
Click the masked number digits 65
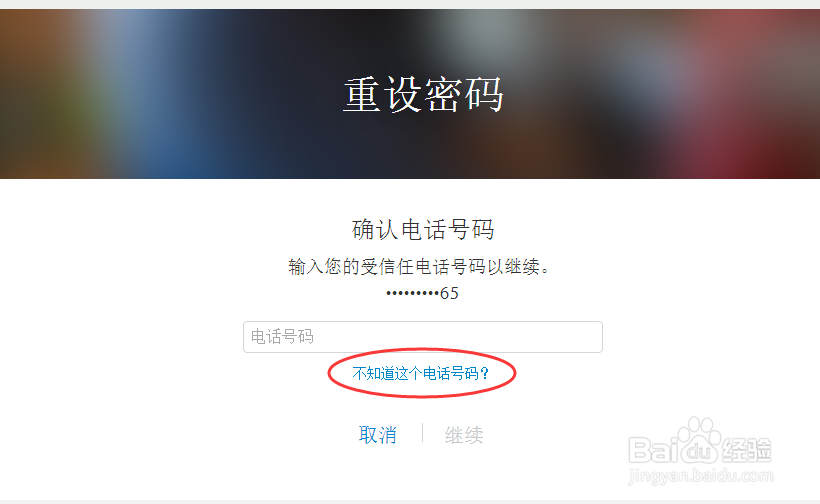click(449, 293)
